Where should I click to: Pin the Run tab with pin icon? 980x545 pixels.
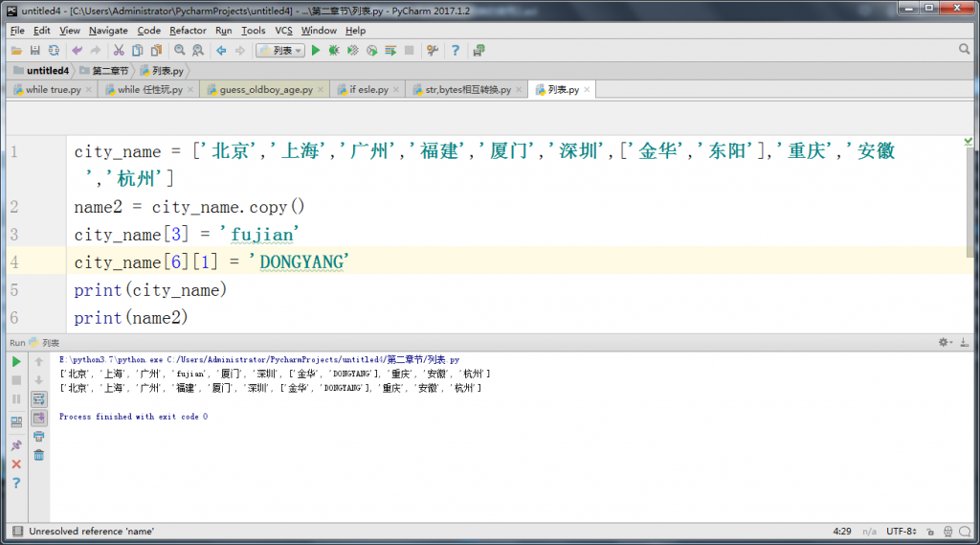coord(16,445)
